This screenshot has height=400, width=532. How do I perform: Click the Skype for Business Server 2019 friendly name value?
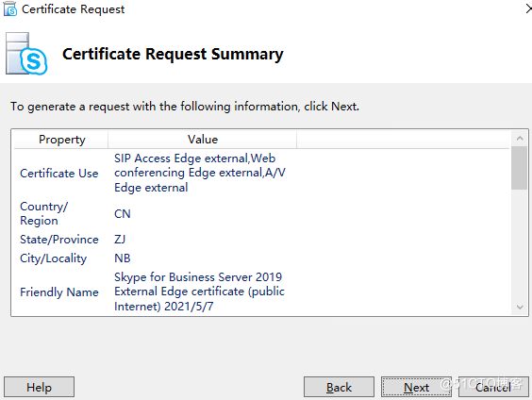point(199,292)
